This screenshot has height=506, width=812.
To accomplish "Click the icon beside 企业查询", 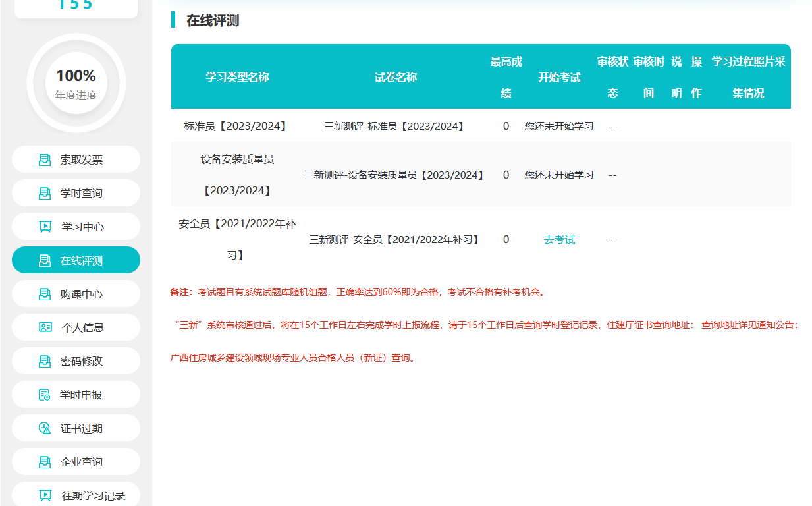I will click(x=45, y=462).
